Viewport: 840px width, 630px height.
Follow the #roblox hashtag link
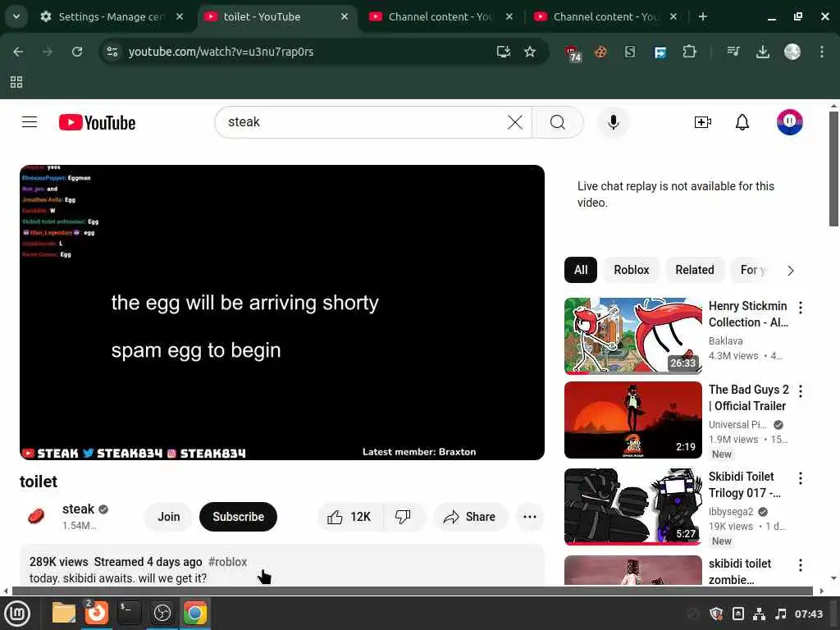coord(228,562)
